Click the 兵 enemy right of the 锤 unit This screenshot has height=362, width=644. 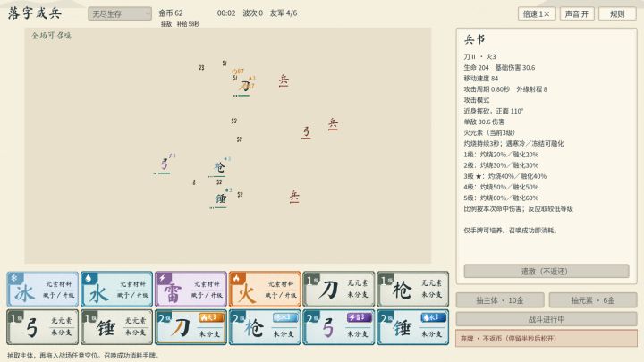coord(294,197)
